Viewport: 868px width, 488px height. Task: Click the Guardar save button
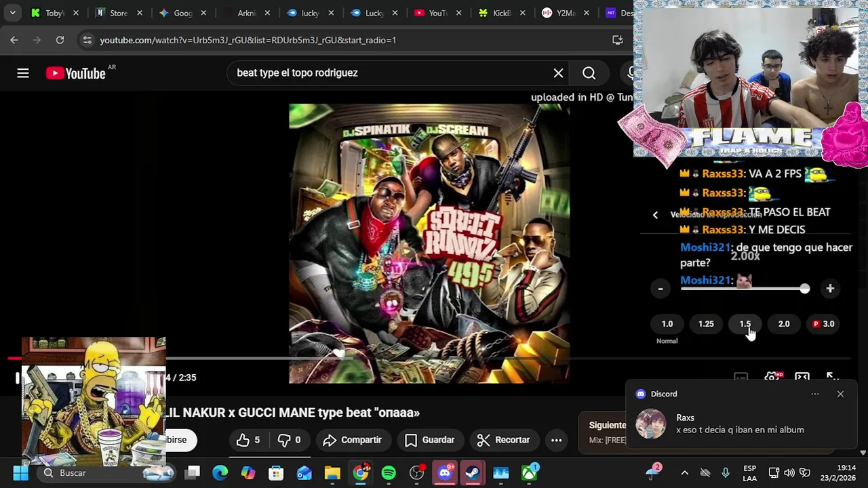[x=430, y=440]
